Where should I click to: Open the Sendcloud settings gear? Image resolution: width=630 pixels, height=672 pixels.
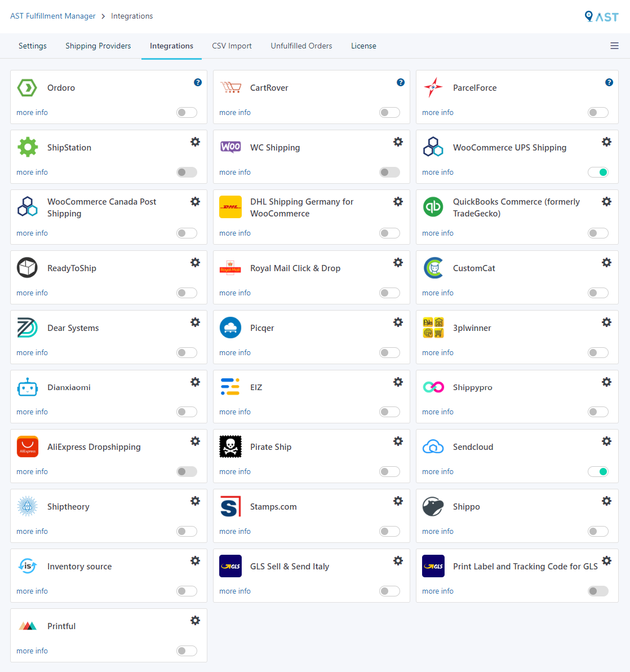click(606, 441)
